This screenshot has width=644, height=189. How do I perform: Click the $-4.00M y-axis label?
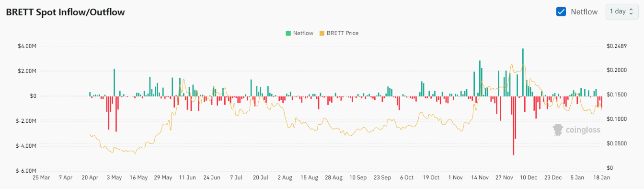(25, 146)
